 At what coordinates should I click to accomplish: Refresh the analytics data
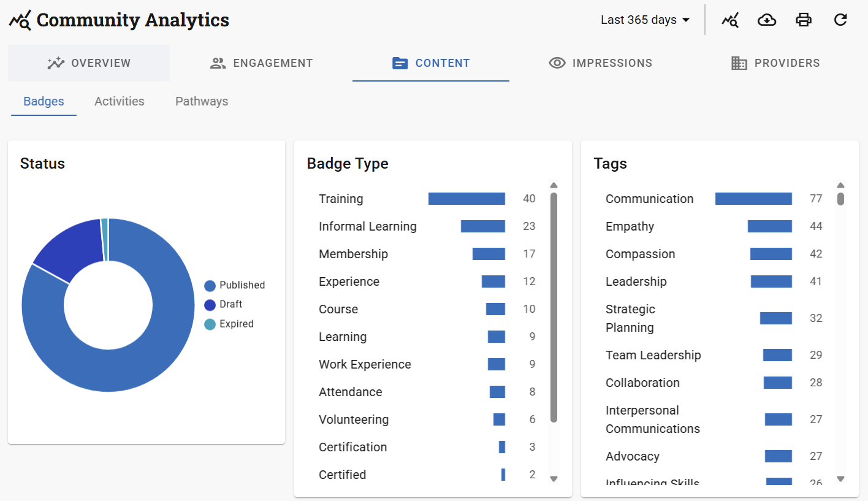840,20
